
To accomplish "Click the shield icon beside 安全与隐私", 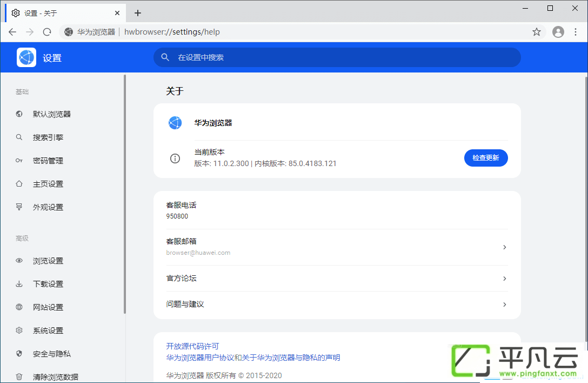I will coord(19,354).
